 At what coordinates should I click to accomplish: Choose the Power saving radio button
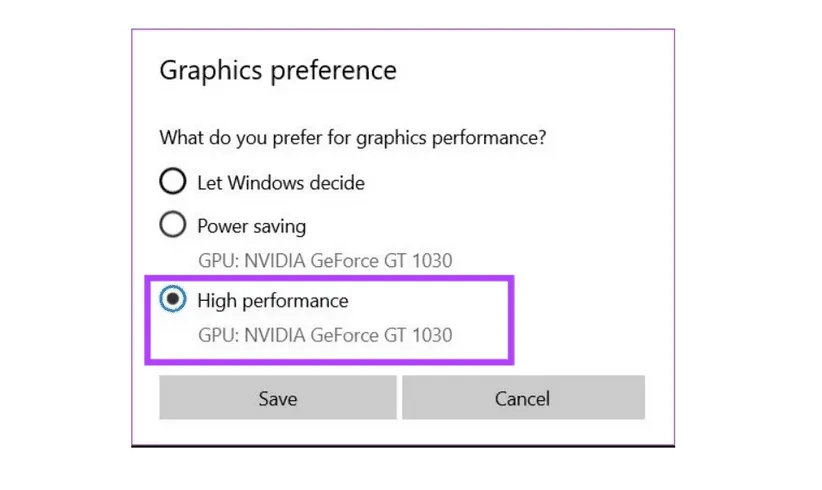point(173,225)
